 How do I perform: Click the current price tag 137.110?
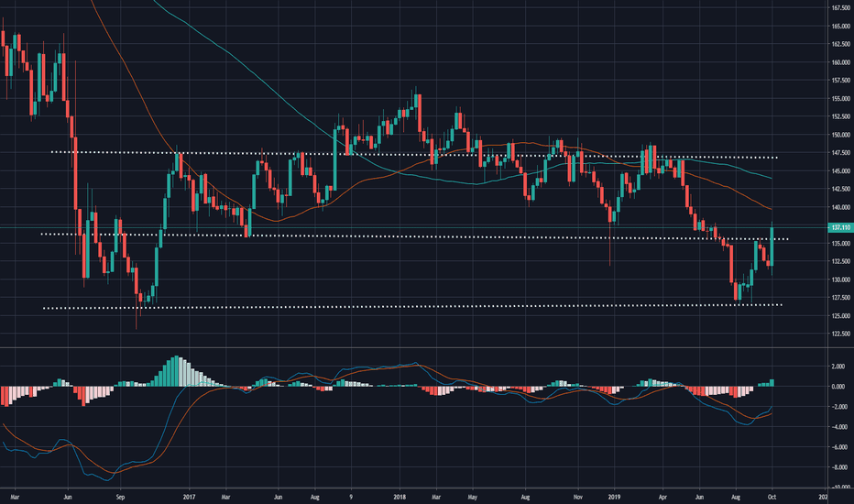tap(840, 227)
